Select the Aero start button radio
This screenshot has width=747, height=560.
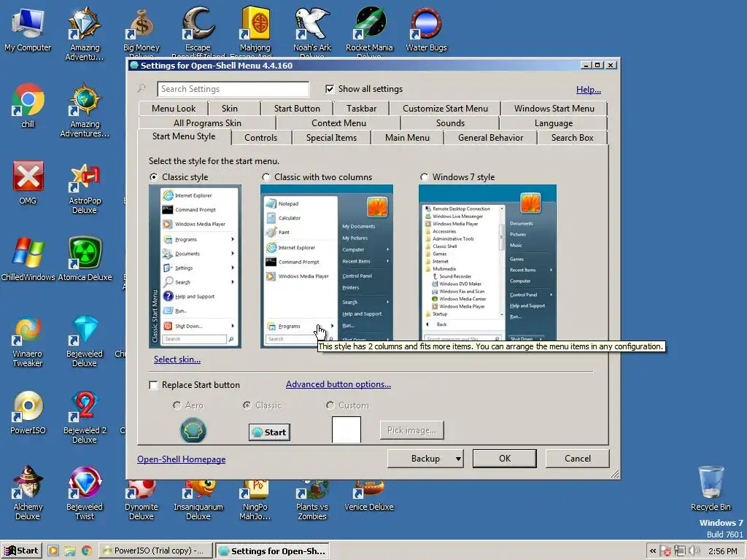tap(177, 405)
